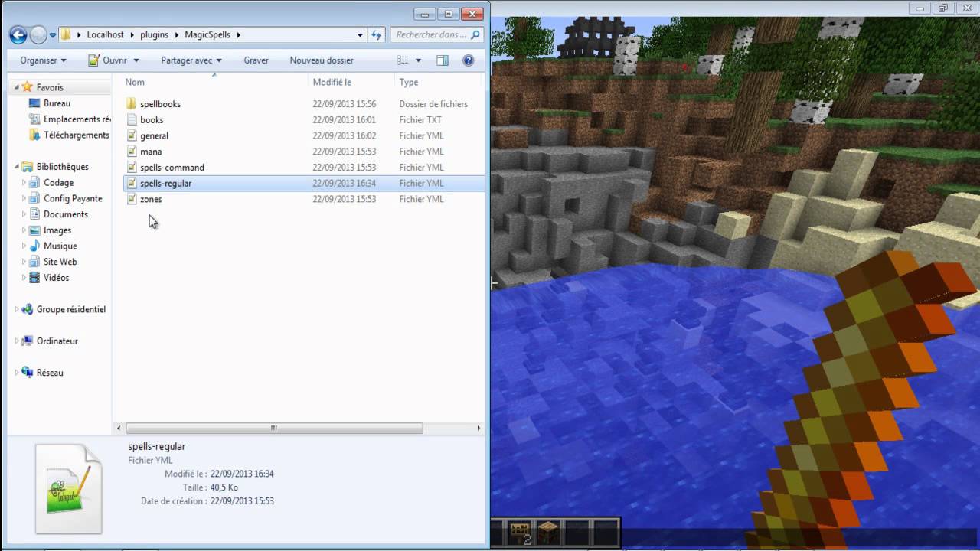Click the Ordinateur icon
This screenshot has height=551, width=980.
point(28,341)
